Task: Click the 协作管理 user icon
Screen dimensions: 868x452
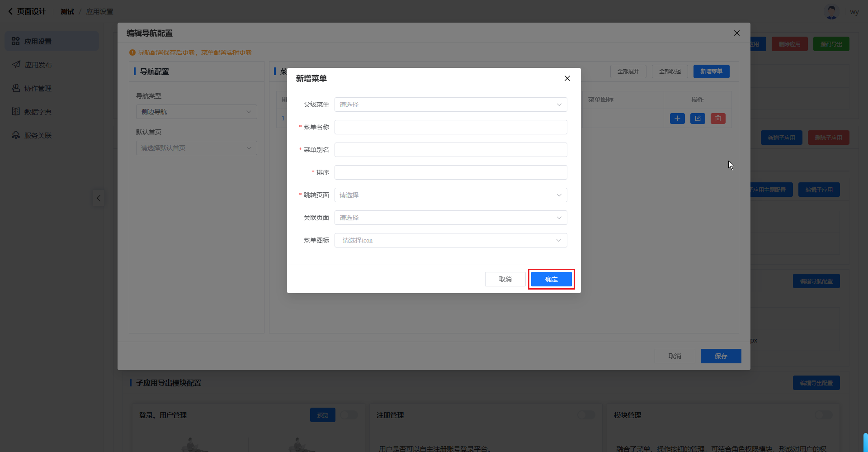Action: pos(16,88)
